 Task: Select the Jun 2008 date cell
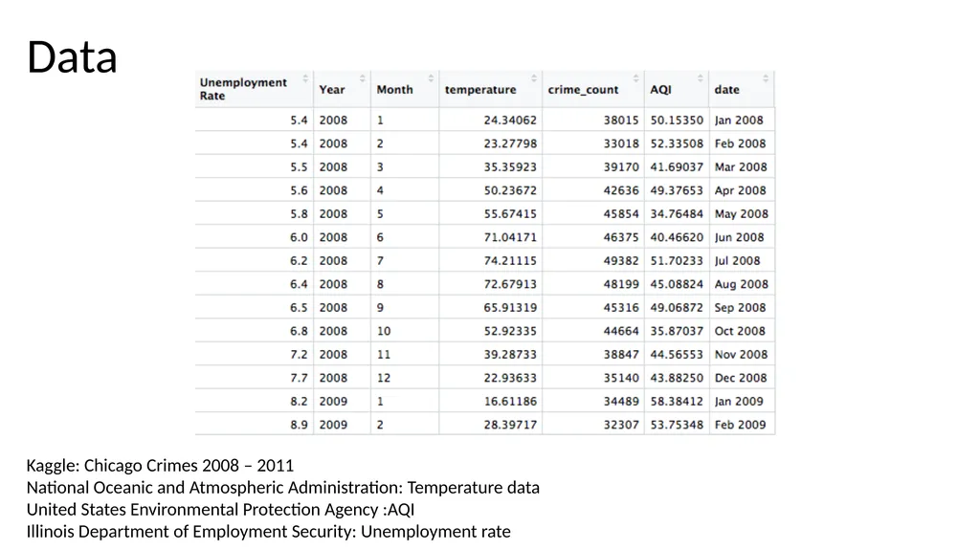[740, 237]
